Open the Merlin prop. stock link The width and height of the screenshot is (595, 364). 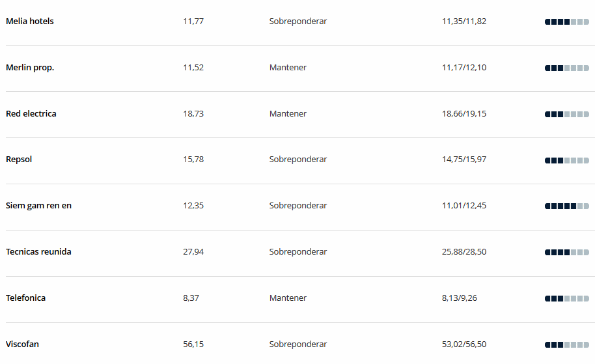point(30,68)
